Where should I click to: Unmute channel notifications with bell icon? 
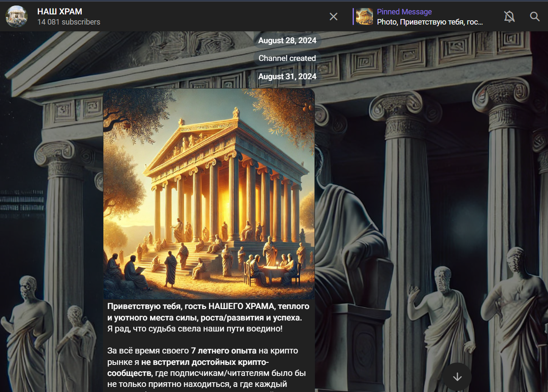click(x=509, y=17)
